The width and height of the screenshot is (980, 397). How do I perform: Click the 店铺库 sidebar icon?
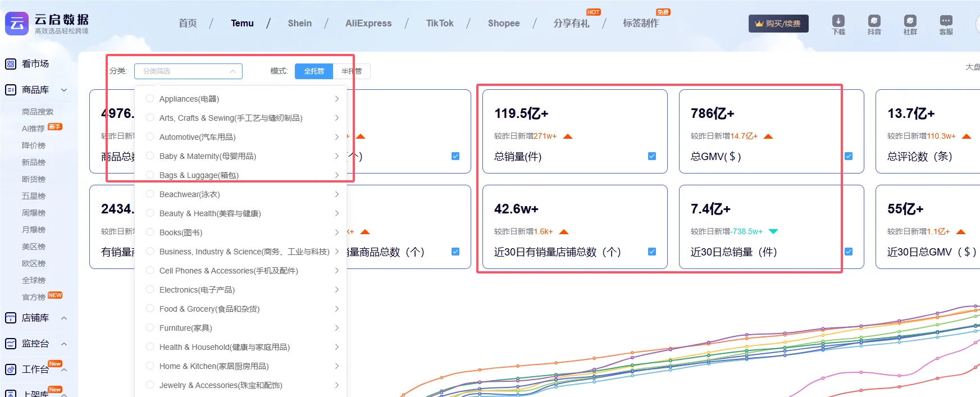click(11, 318)
